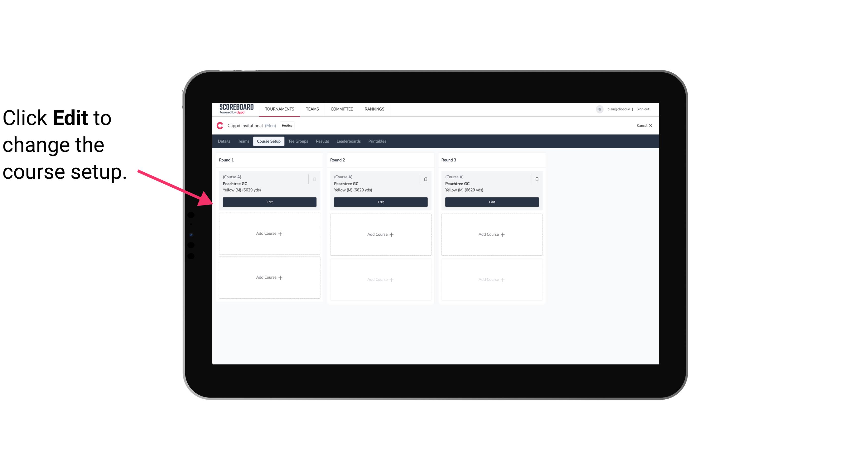The height and width of the screenshot is (467, 868).
Task: Open the Tee Groups tab
Action: 298,141
